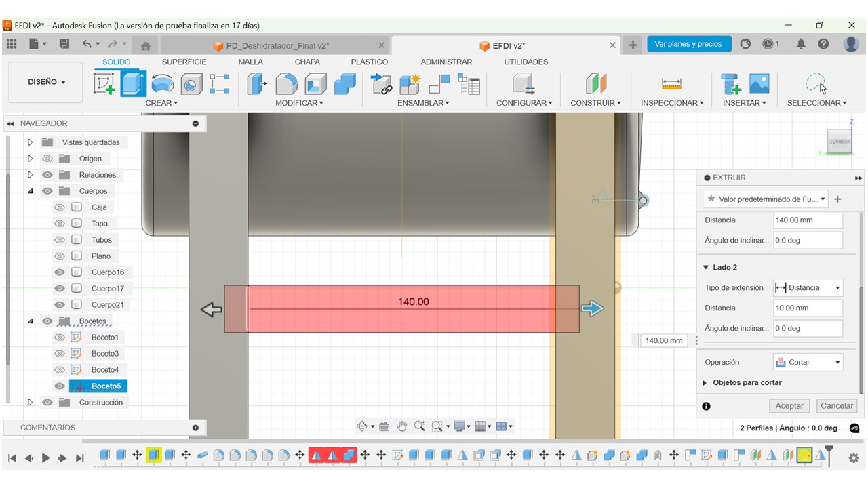Screen dimensions: 868x488
Task: Open the Operación dropdown showing Cortar
Action: click(808, 362)
